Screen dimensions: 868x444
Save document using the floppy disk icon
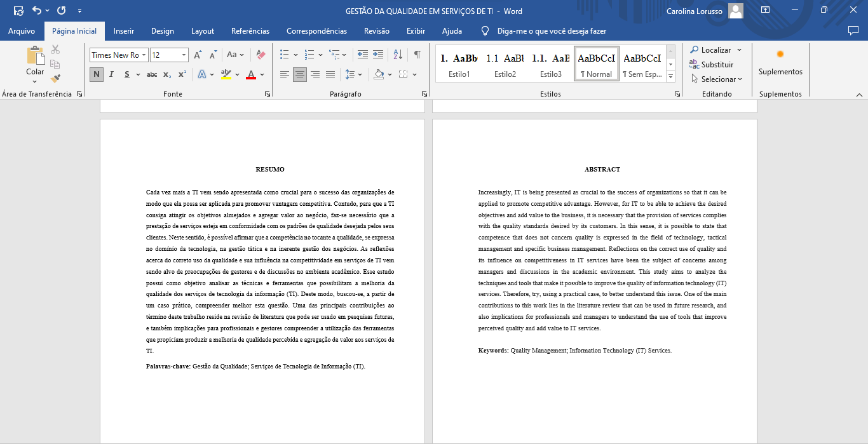click(x=18, y=10)
